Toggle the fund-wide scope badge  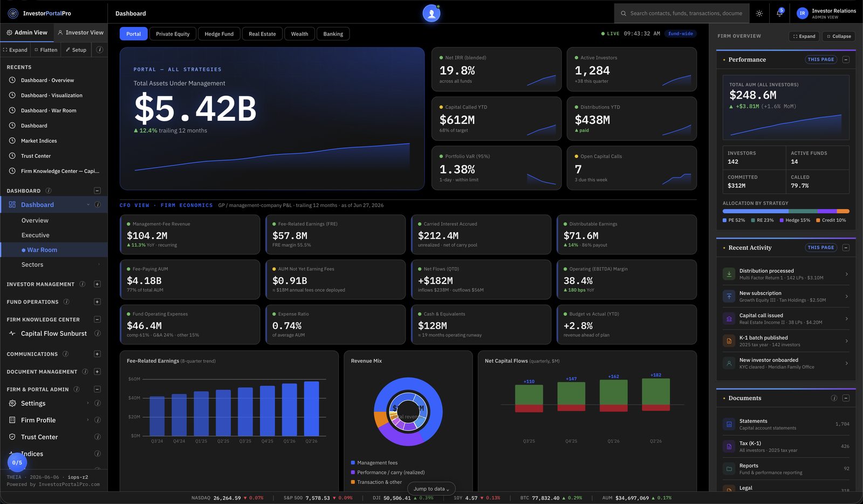[680, 33]
